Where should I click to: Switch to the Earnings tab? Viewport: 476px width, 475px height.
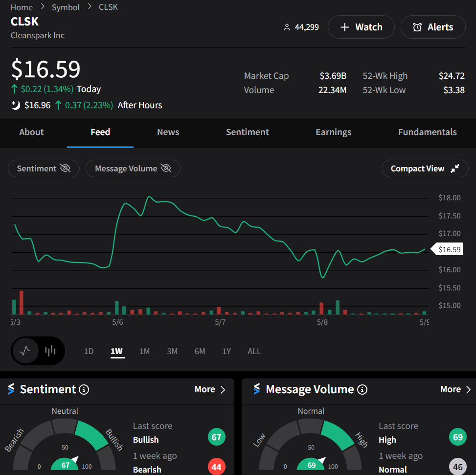(333, 132)
